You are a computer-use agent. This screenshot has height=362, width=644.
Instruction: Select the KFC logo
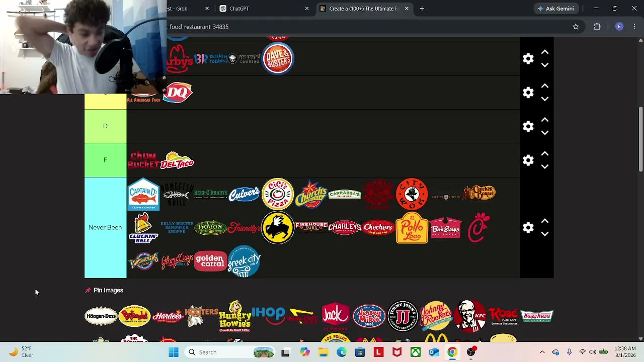click(469, 316)
